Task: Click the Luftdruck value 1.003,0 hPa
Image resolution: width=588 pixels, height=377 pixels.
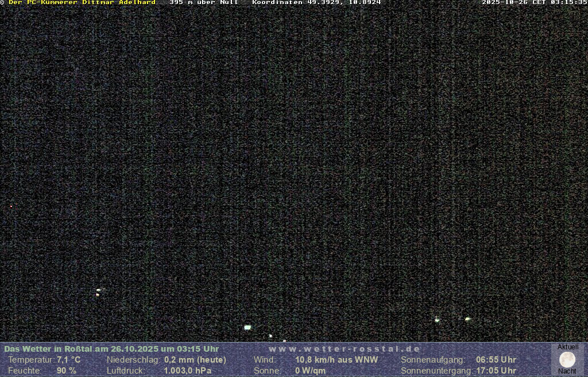Action: pos(187,371)
